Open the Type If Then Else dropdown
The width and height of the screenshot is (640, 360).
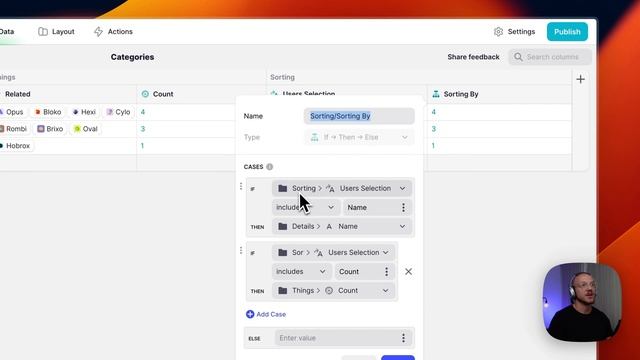click(x=359, y=137)
